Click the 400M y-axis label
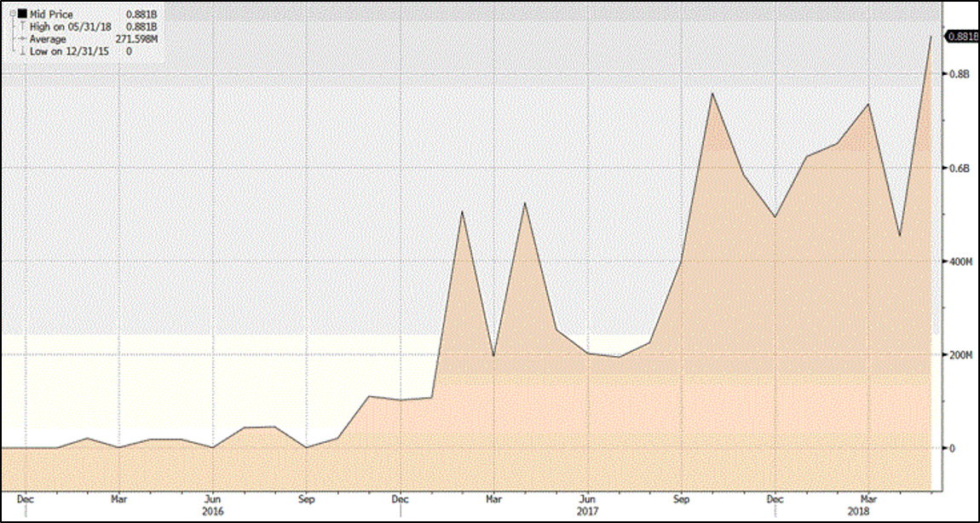 point(960,261)
